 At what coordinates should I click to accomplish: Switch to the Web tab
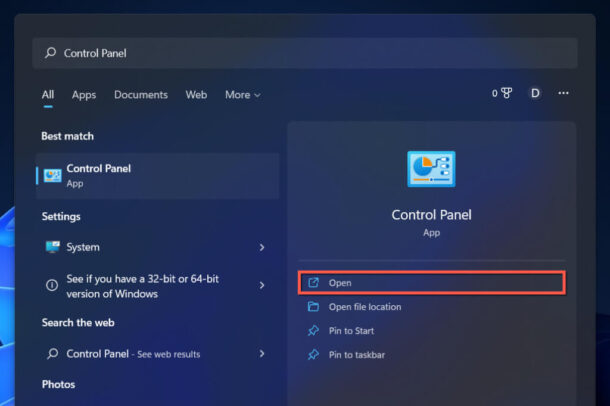click(196, 94)
